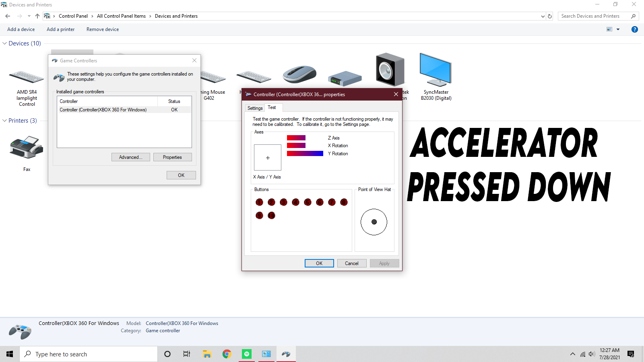Click the X Axis / Y Axis crosshair box
Viewport: 644px width, 362px height.
click(268, 158)
